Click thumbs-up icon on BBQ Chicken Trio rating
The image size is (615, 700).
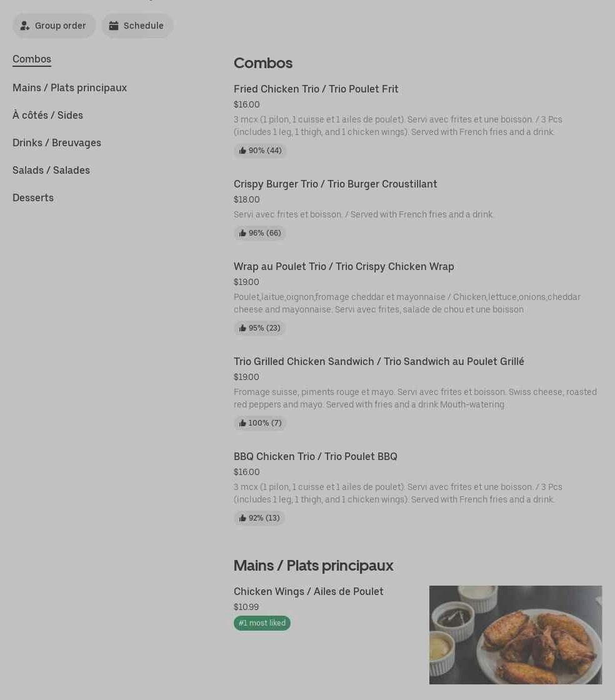[x=242, y=518]
